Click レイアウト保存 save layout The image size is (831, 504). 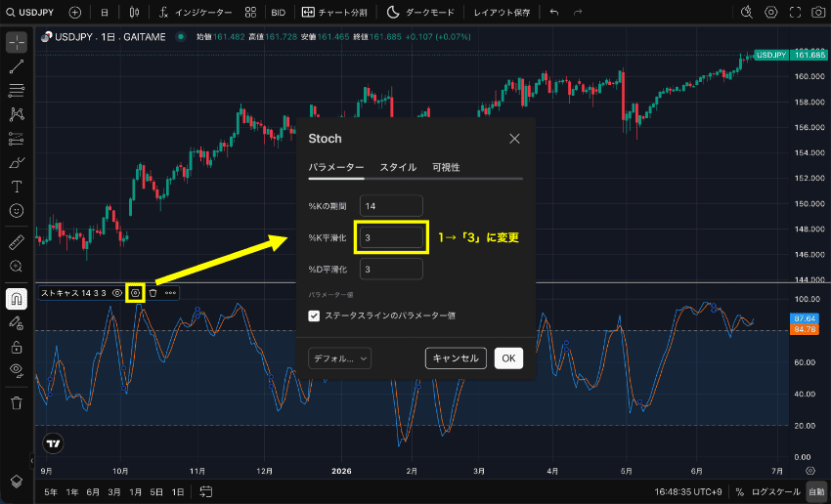[x=502, y=12]
